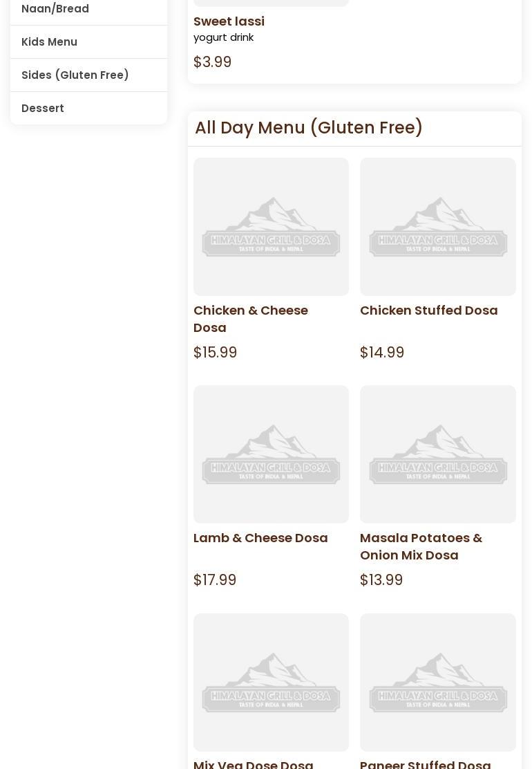The height and width of the screenshot is (769, 532).
Task: Click the $17.99 Lamb & Cheese Dosa price
Action: pos(215,580)
